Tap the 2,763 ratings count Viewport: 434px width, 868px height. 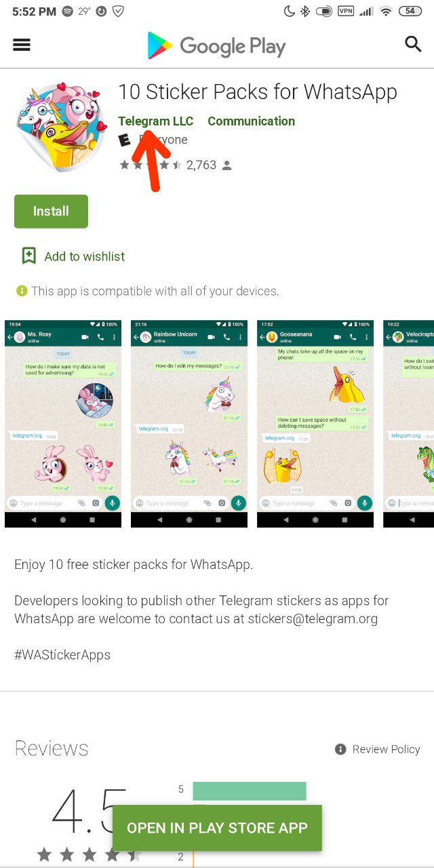tap(201, 165)
